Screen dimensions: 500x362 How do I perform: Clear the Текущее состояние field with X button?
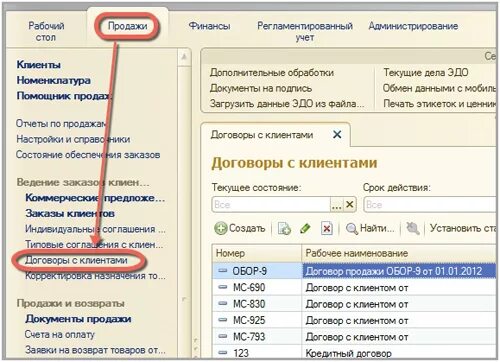pos(350,204)
